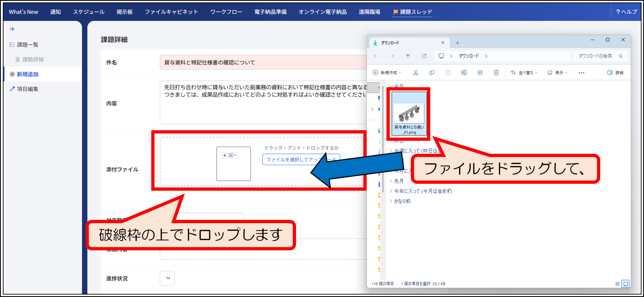The height and width of the screenshot is (297, 644).
Task: Add a new Explorer tab with plus
Action: point(457,43)
